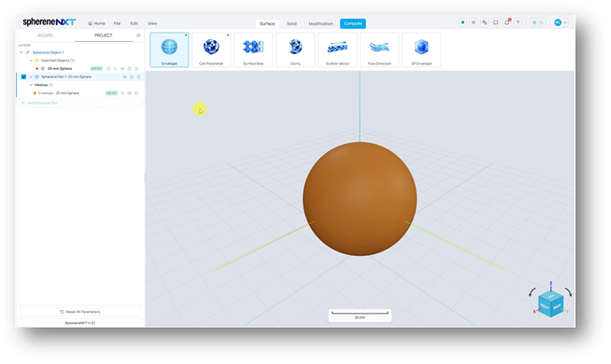Select the Cavity tool
The image size is (611, 364).
[295, 49]
